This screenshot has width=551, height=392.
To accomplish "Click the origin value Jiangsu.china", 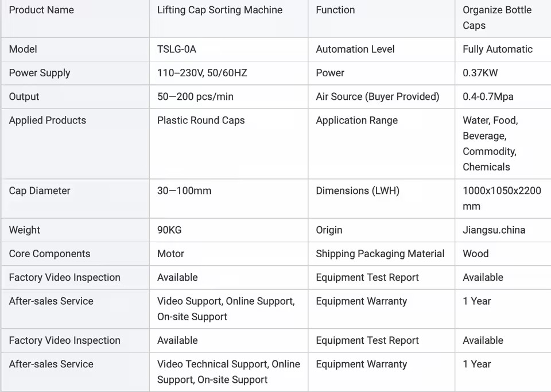I will tap(494, 230).
